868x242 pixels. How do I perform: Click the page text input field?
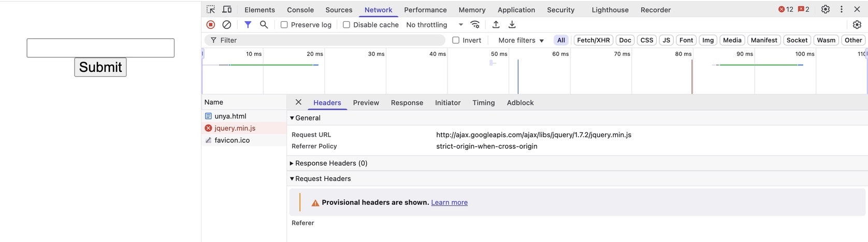coord(100,48)
